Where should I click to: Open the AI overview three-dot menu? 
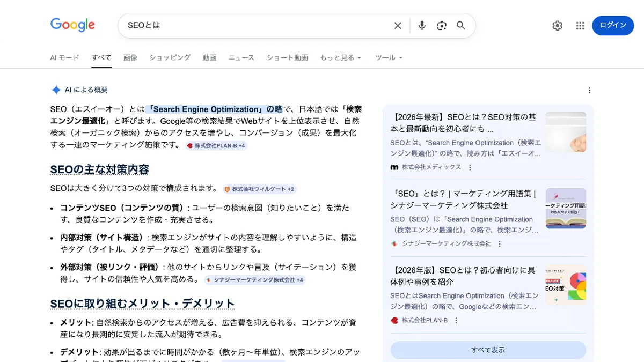pos(589,90)
